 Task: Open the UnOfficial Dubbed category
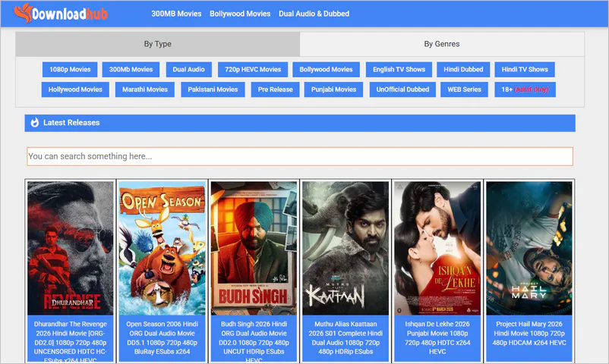[402, 89]
